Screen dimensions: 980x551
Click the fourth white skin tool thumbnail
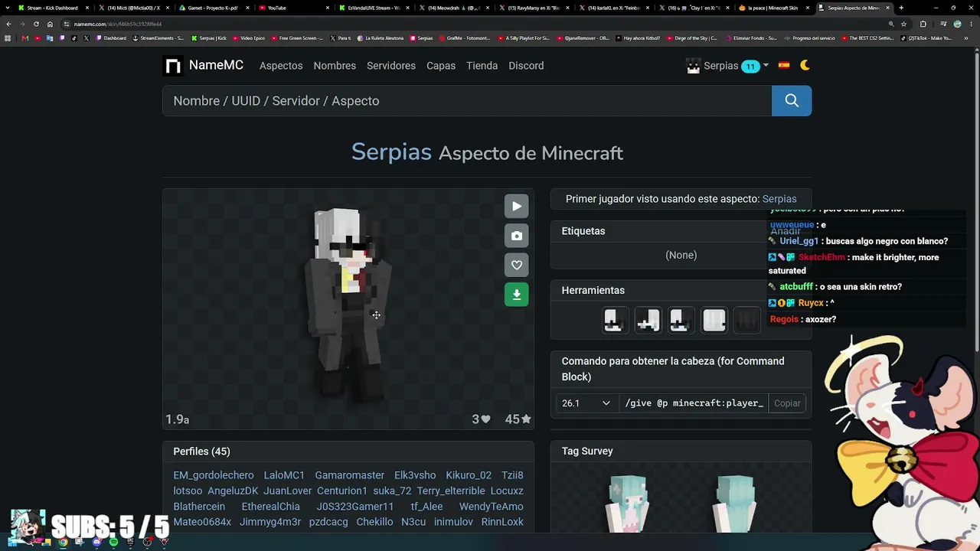(714, 320)
